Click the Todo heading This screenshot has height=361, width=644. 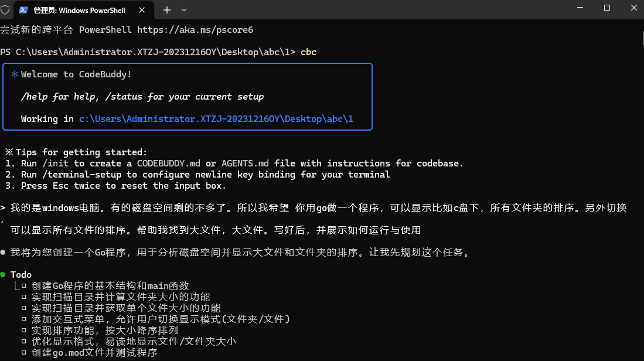pos(21,274)
